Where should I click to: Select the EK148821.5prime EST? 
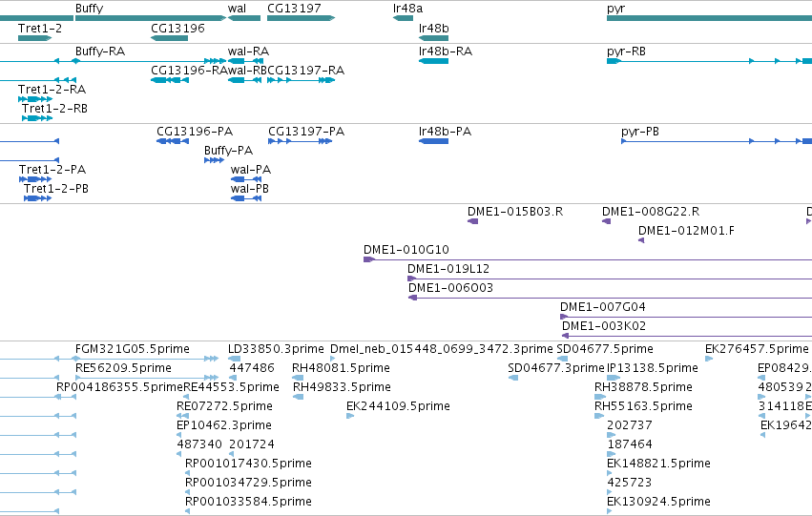pyautogui.click(x=610, y=473)
